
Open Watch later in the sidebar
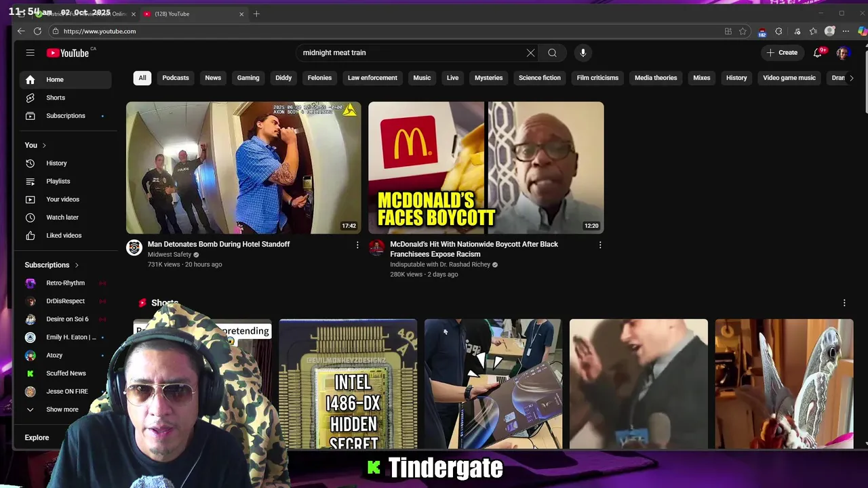coord(65,218)
